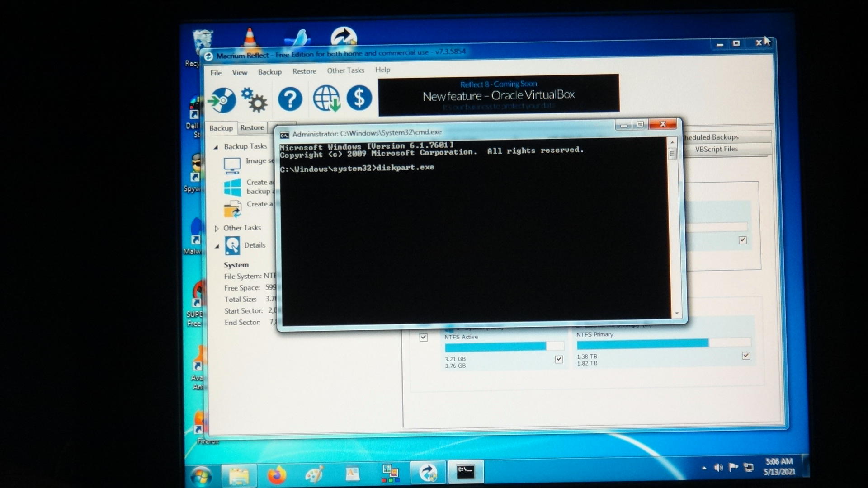
Task: Open the File menu
Action: (216, 73)
